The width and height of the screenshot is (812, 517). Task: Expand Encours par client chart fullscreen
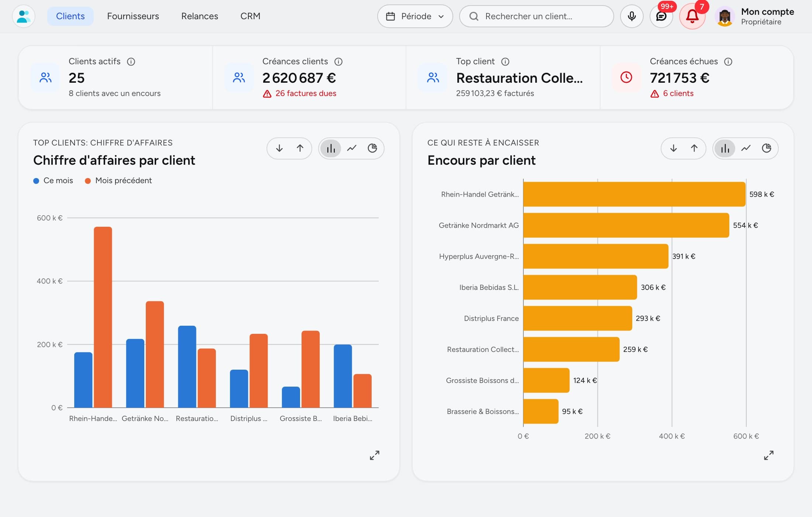click(768, 455)
